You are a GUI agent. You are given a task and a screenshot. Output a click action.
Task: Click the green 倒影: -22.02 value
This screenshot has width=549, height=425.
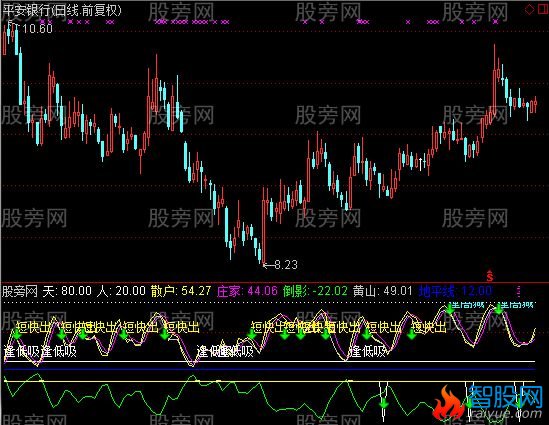tap(315, 291)
